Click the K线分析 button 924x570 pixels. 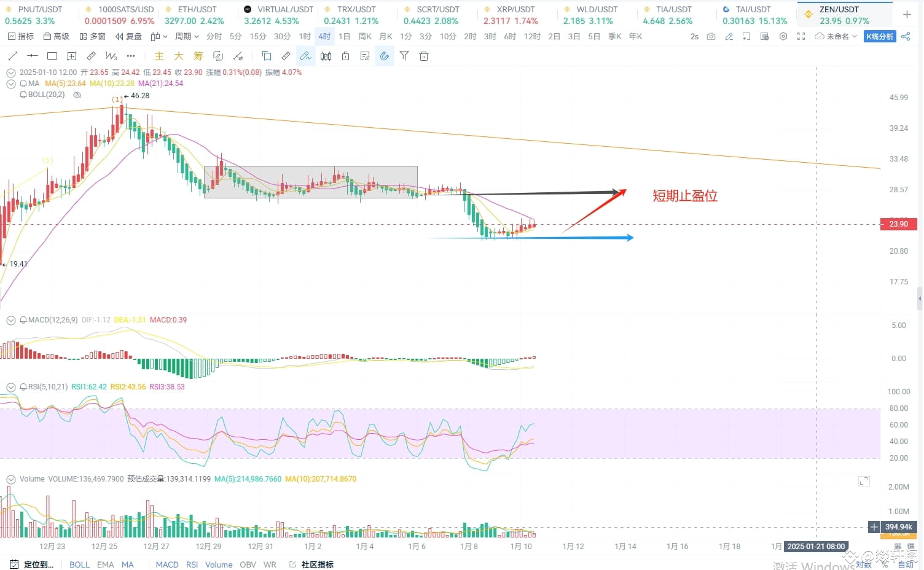[880, 36]
